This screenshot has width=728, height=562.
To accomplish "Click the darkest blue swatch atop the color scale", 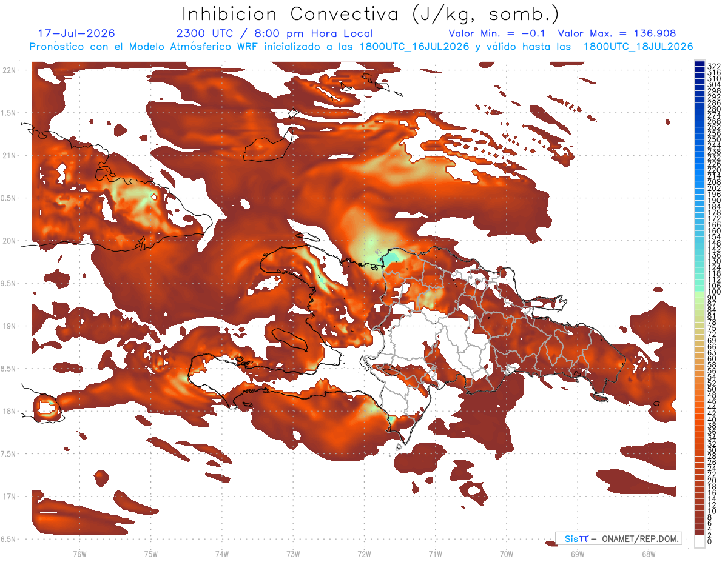I will click(700, 64).
